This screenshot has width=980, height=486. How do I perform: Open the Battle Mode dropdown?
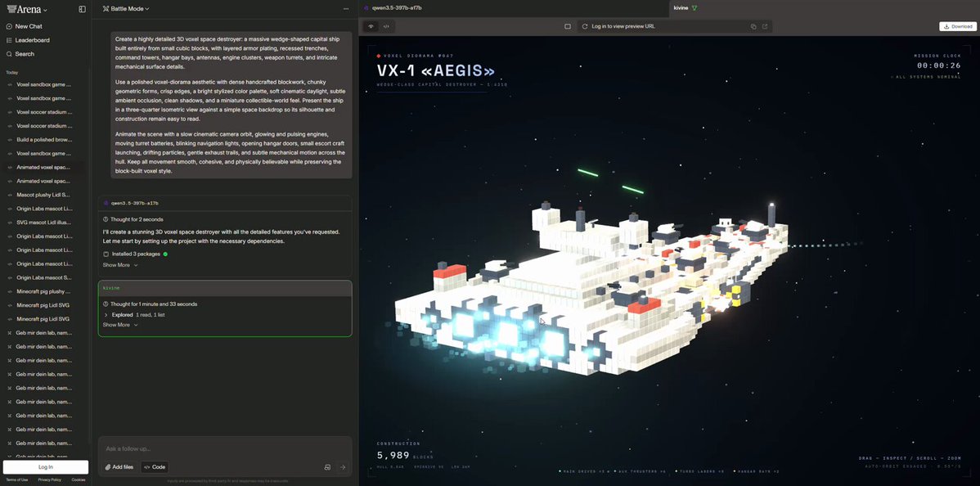point(126,9)
